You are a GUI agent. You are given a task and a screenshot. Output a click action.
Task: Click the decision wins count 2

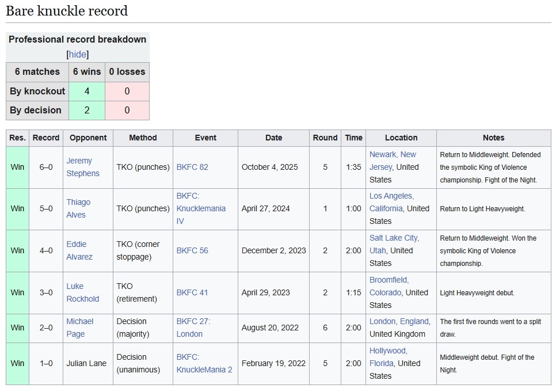tap(87, 111)
